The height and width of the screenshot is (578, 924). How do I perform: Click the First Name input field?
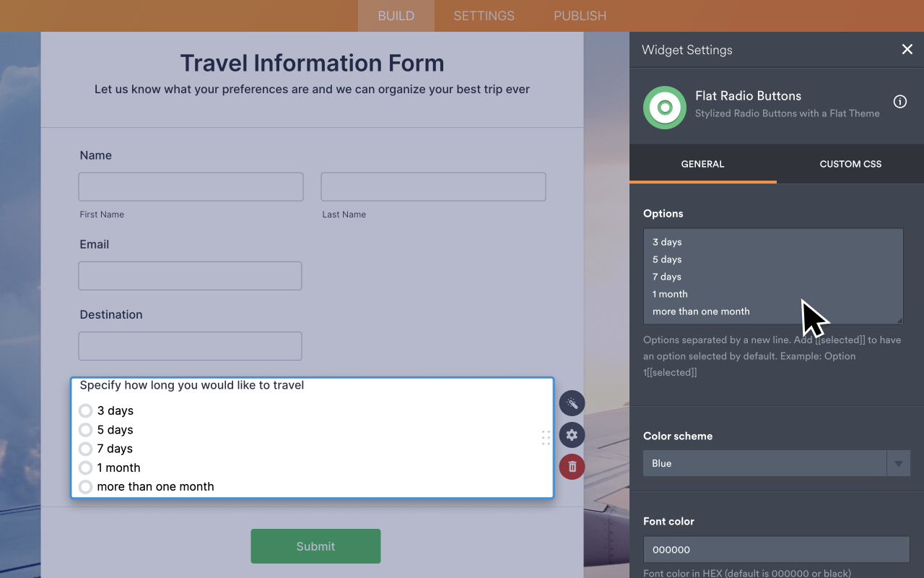(x=191, y=186)
